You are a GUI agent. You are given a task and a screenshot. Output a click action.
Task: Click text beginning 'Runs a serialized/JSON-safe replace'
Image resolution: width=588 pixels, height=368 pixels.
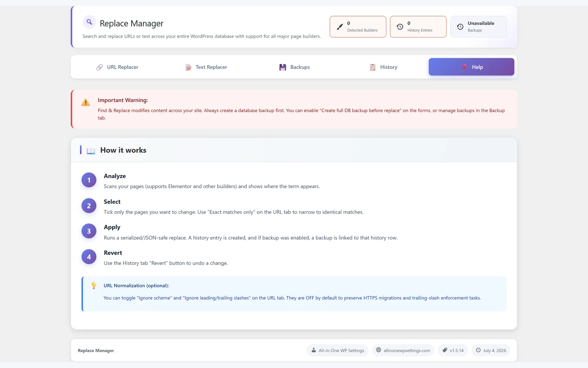(251, 238)
